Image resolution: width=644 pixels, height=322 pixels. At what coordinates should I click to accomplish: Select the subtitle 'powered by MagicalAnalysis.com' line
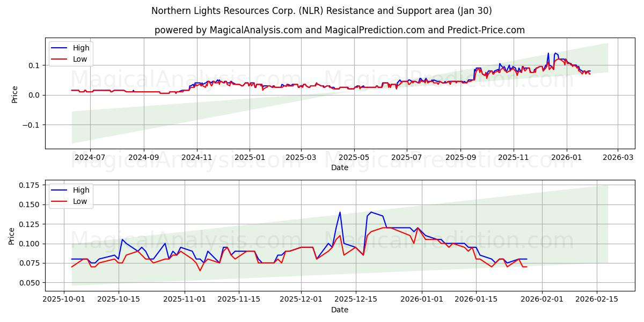point(340,30)
